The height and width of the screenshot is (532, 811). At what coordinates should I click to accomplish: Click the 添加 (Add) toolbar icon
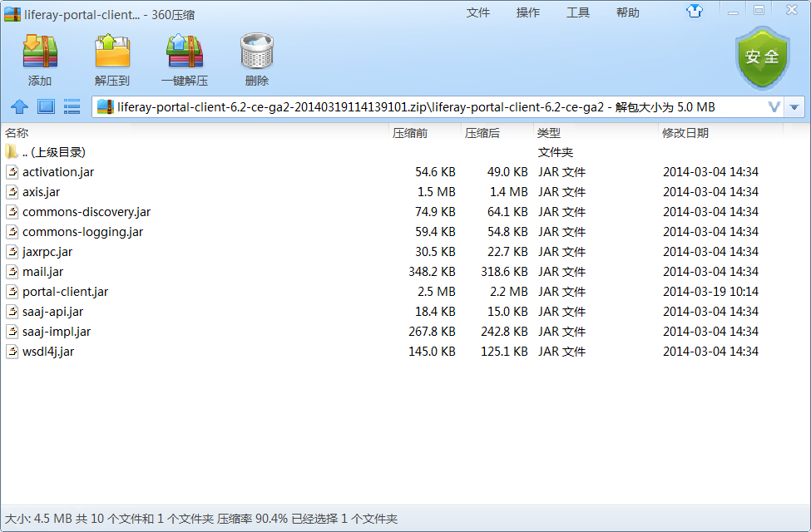(40, 51)
